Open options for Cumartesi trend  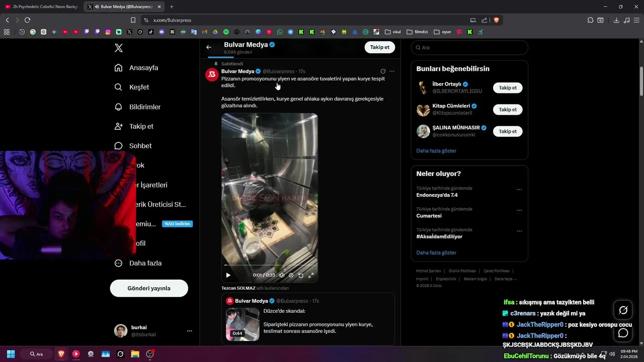click(519, 211)
